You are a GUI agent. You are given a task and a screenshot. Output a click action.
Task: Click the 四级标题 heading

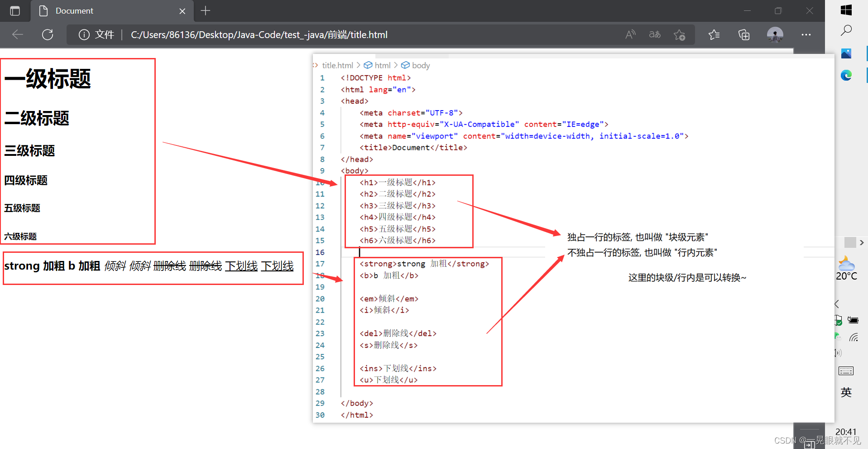pyautogui.click(x=26, y=180)
